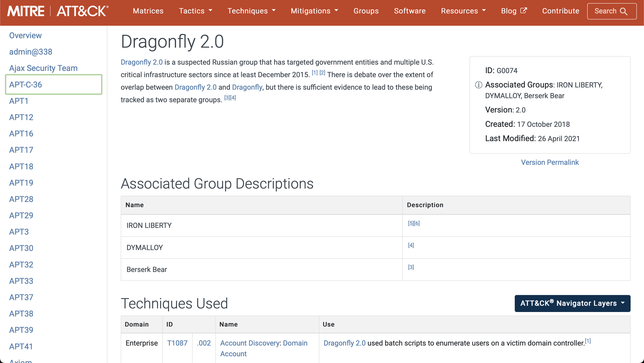Open the Mitigations dropdown
The width and height of the screenshot is (644, 363).
[x=314, y=11]
